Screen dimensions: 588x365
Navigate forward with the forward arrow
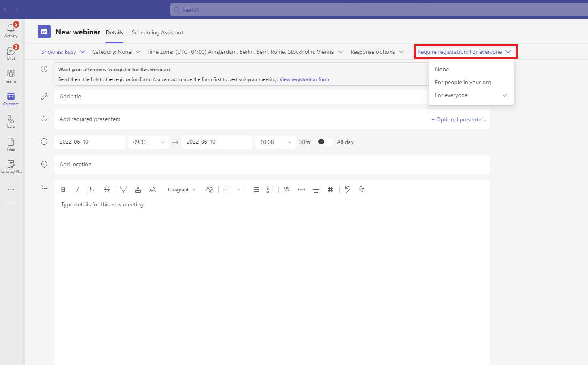tap(17, 10)
